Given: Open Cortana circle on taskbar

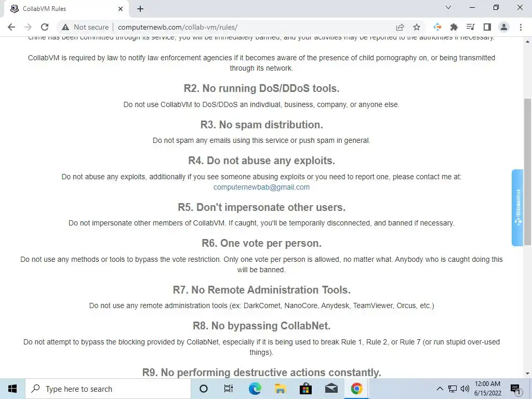Looking at the screenshot, I should click(204, 389).
